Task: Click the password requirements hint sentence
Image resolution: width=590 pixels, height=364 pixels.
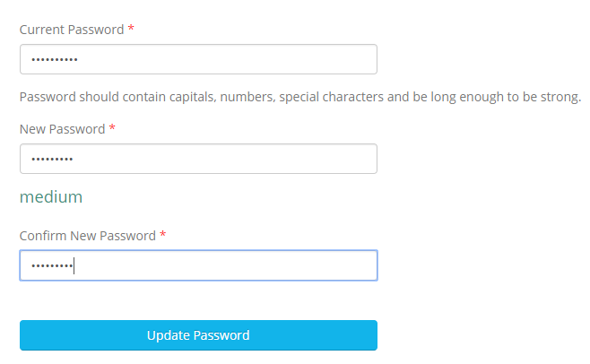Action: point(300,97)
